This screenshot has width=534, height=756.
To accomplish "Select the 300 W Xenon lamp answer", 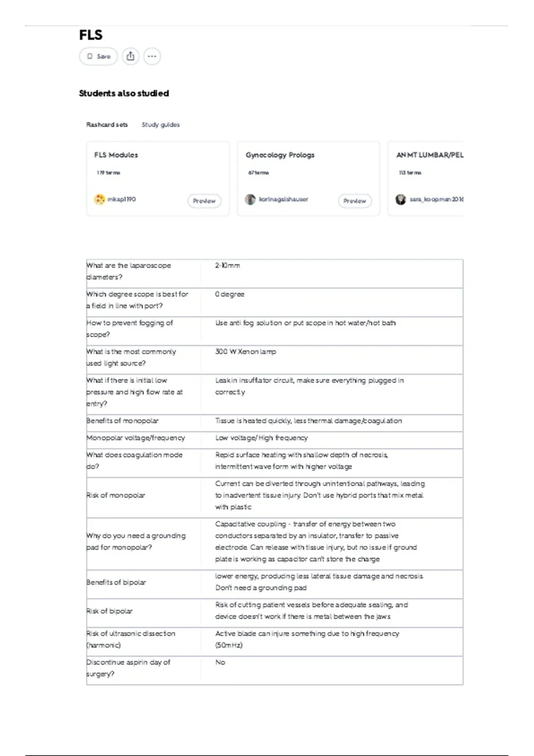I will (246, 351).
